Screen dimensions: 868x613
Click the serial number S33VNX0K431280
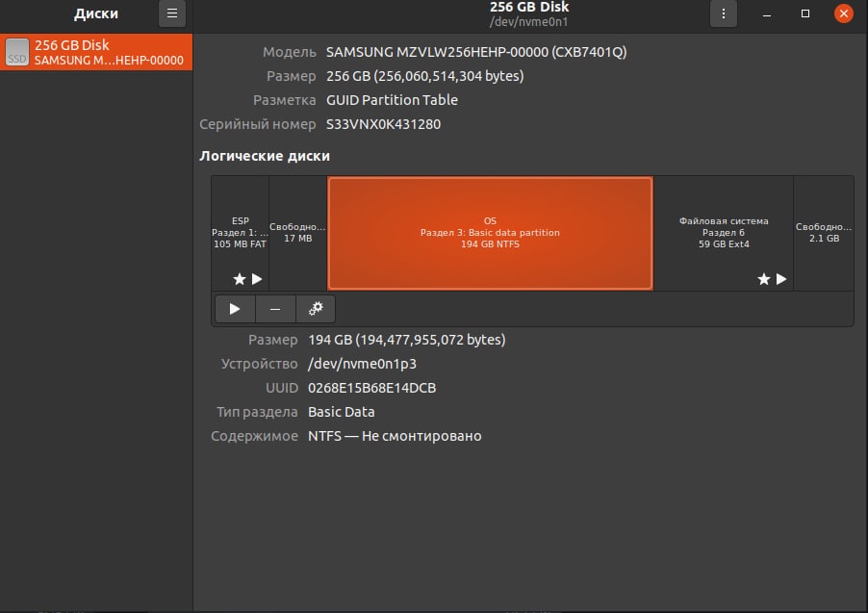tap(383, 124)
